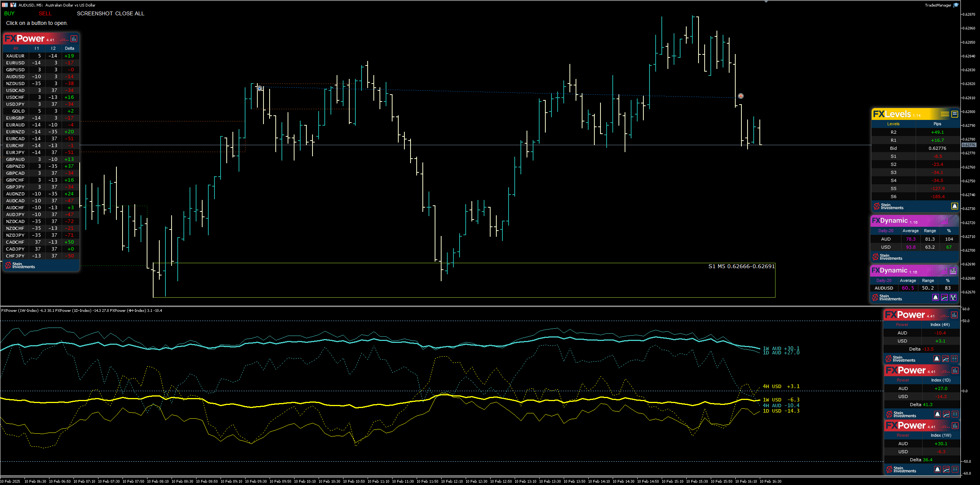Toggle FXPower Index (1W) bell alert
The width and height of the screenshot is (980, 485).
pyautogui.click(x=937, y=469)
